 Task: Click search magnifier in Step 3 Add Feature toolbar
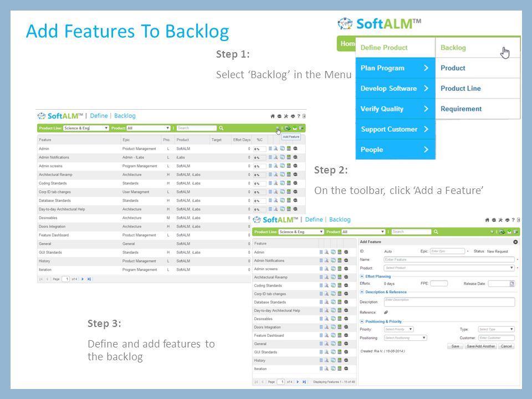[436, 232]
